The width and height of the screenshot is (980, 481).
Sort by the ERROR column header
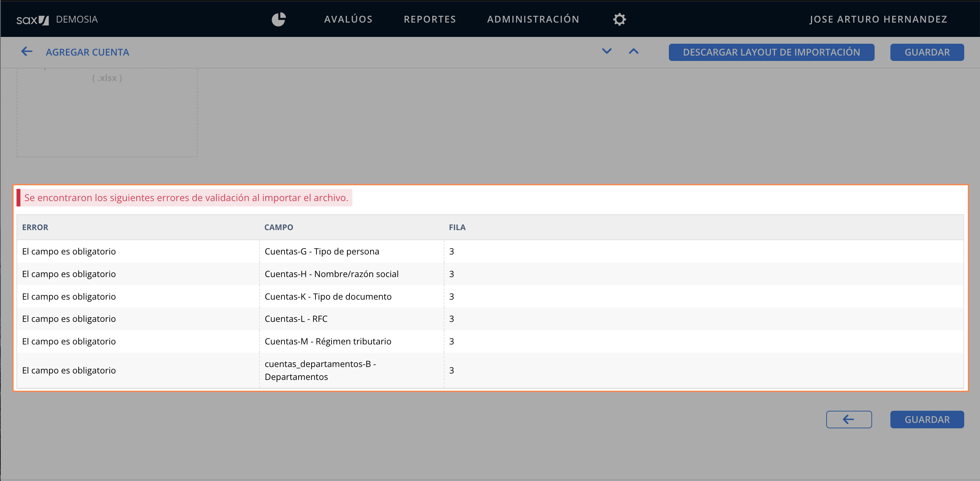pos(35,227)
